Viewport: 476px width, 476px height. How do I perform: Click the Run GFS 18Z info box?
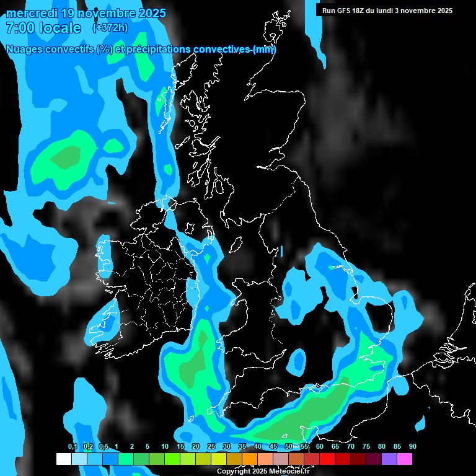(x=387, y=11)
